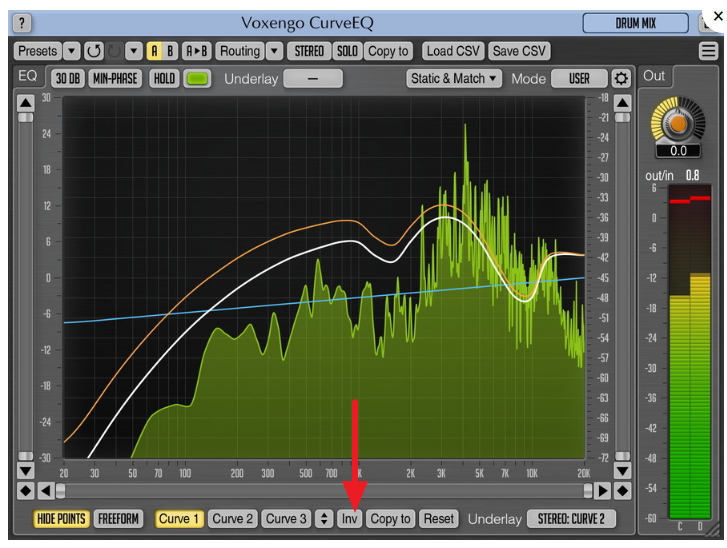Toggle the MIN-PHASE mode

[x=115, y=78]
